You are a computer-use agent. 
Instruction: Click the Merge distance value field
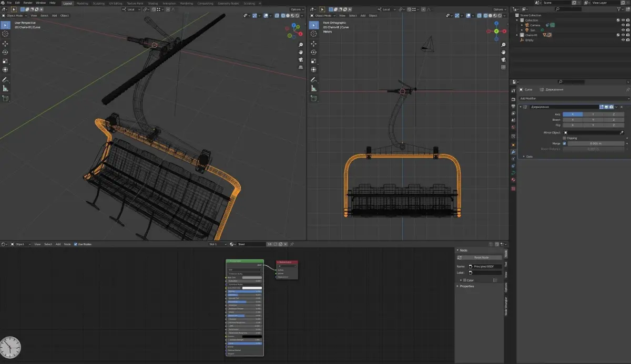(596, 143)
